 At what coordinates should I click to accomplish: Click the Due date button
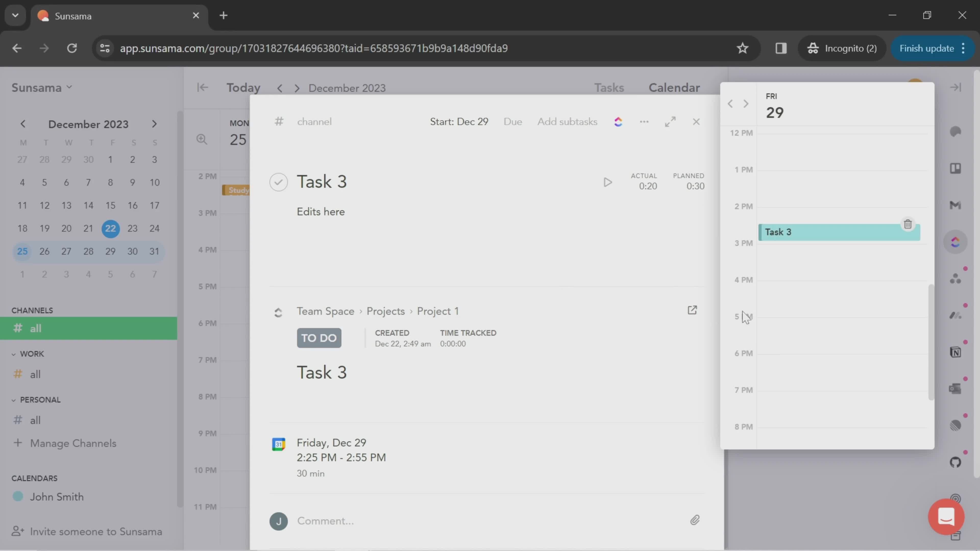tap(513, 121)
